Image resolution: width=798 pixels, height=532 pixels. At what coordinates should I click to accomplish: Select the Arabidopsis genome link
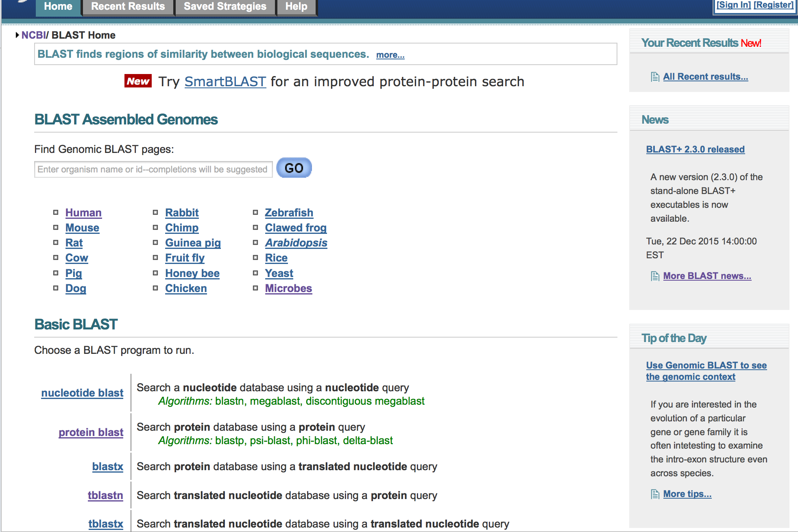click(296, 243)
